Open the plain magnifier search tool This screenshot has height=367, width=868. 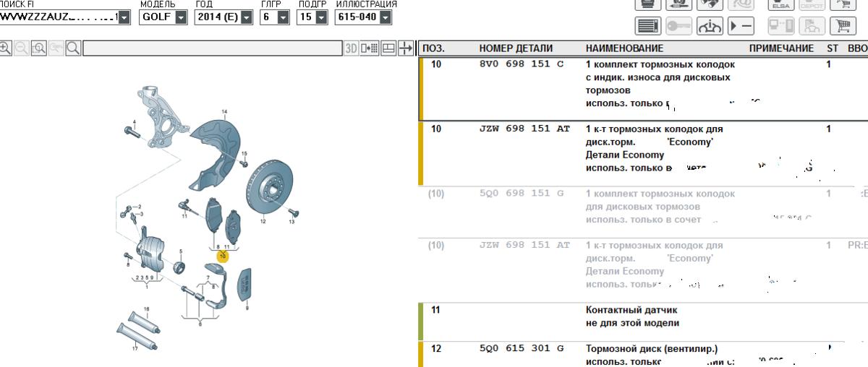(x=73, y=48)
